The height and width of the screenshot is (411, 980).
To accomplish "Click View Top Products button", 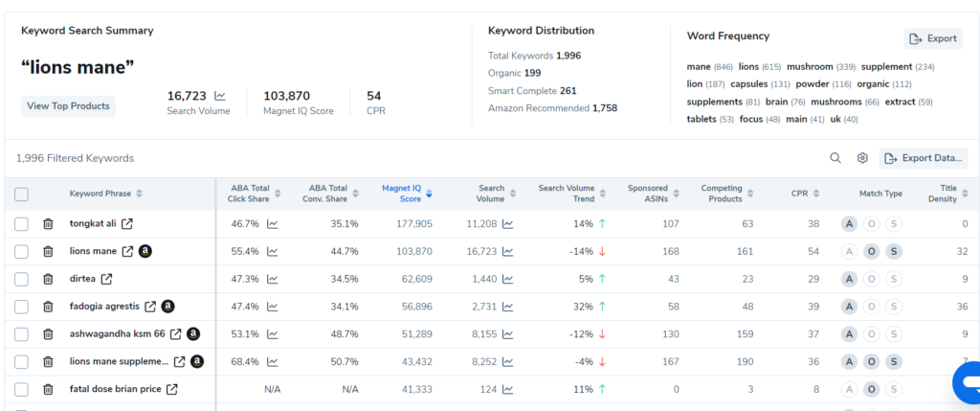I will 68,106.
